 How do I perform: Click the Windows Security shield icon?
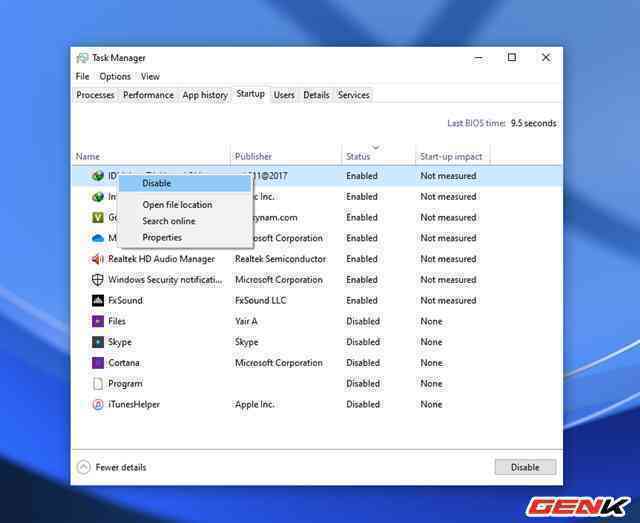(x=98, y=280)
